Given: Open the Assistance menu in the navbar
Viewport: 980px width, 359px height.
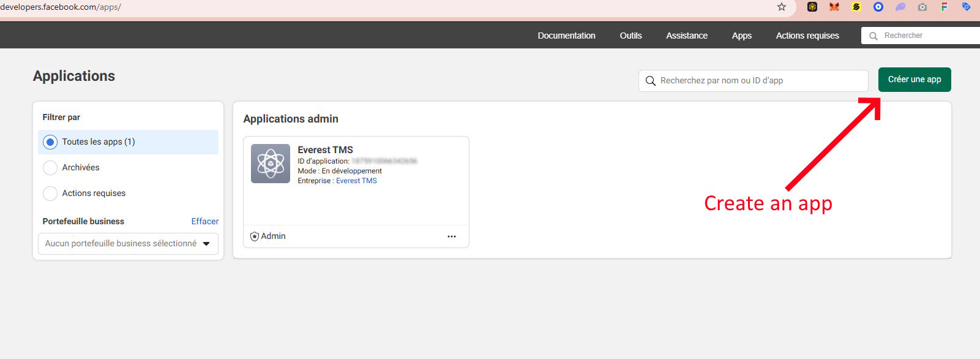Looking at the screenshot, I should click(687, 36).
